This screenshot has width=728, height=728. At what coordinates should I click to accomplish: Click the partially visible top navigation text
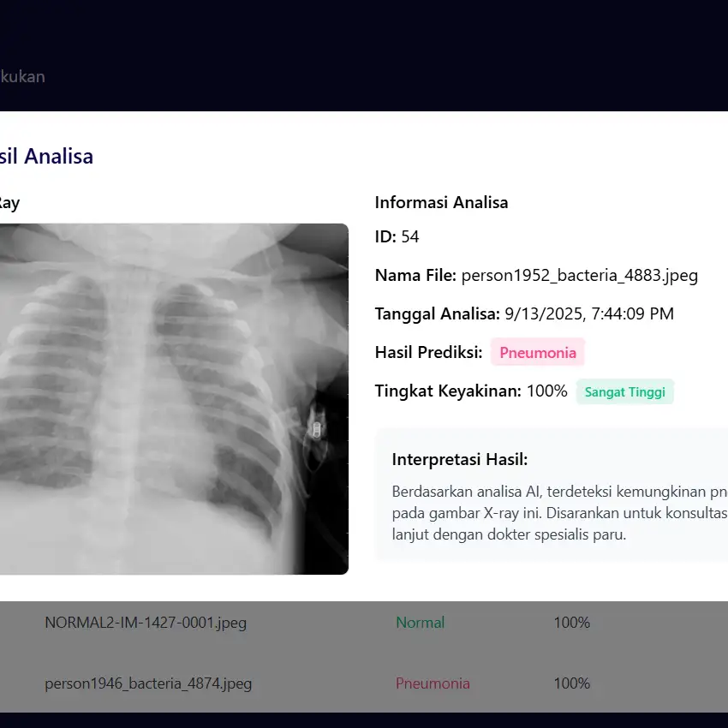[x=23, y=77]
